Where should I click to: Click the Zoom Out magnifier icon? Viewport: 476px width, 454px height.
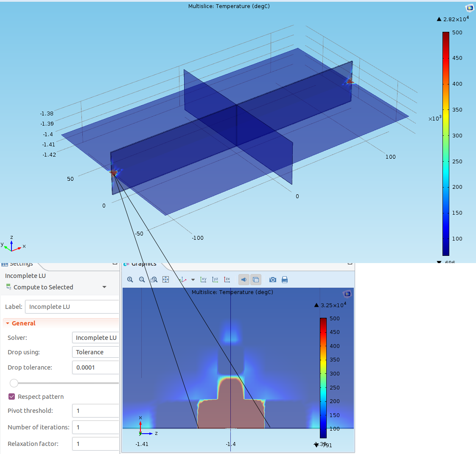click(142, 280)
